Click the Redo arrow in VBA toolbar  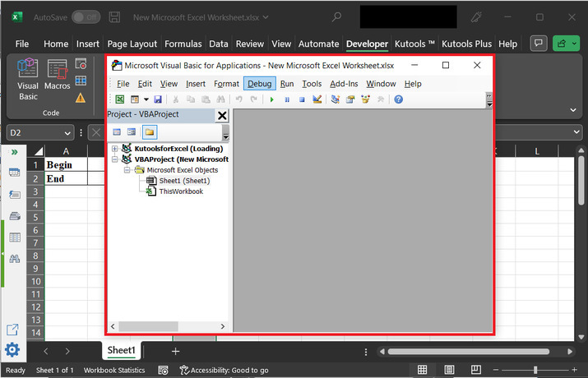pyautogui.click(x=254, y=99)
